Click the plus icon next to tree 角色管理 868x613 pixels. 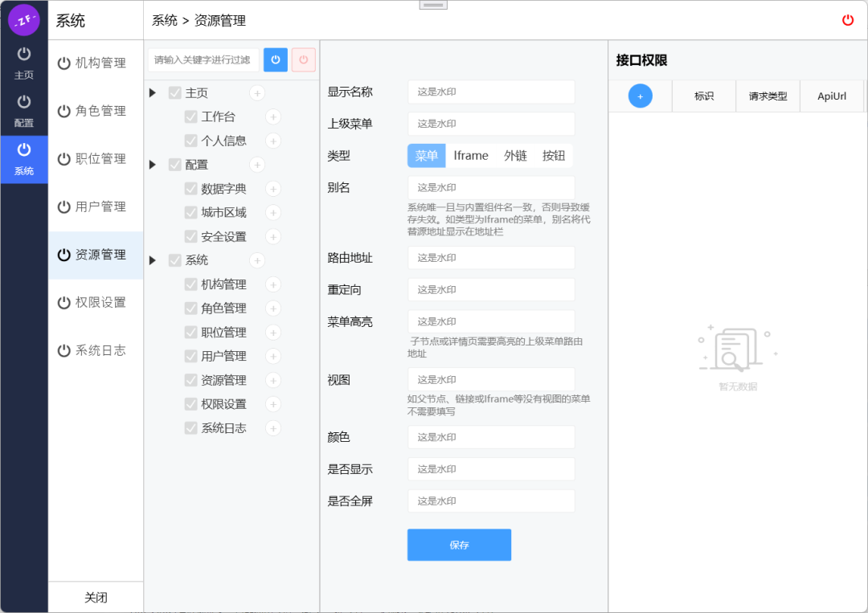(273, 309)
